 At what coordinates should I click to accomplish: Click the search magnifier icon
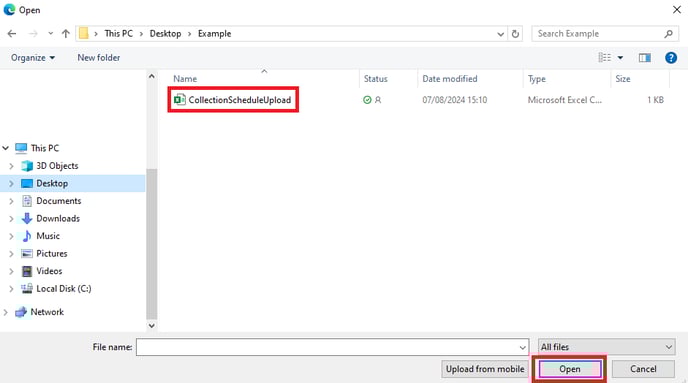point(668,34)
